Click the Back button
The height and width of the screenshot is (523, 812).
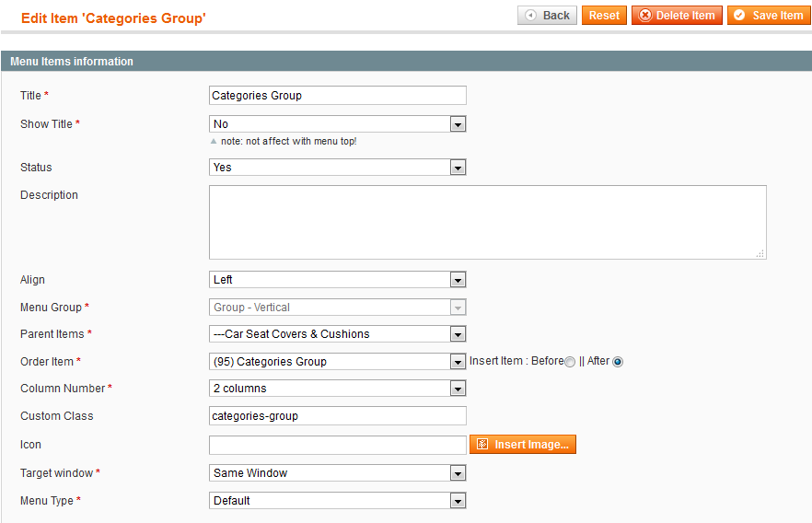[x=547, y=16]
